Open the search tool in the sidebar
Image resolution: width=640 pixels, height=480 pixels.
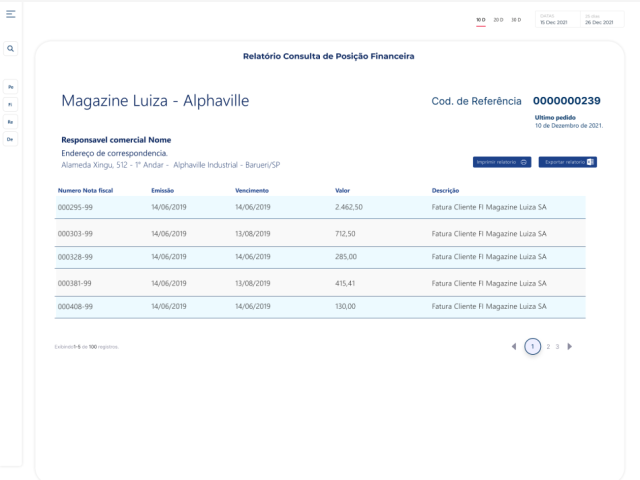pyautogui.click(x=11, y=49)
